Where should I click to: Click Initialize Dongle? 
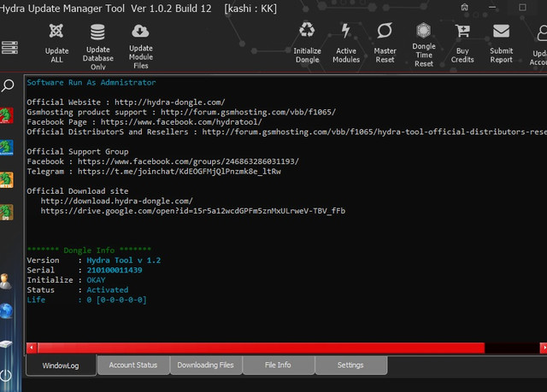point(307,44)
